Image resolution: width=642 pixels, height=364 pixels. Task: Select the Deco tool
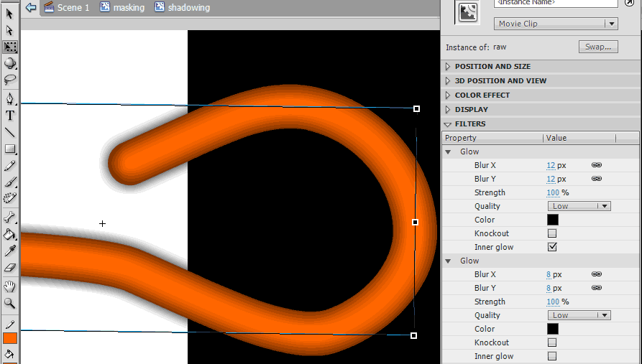pos(10,198)
